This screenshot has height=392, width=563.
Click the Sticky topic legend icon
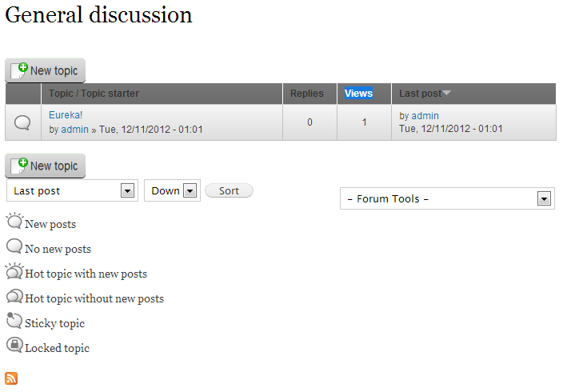coord(14,322)
